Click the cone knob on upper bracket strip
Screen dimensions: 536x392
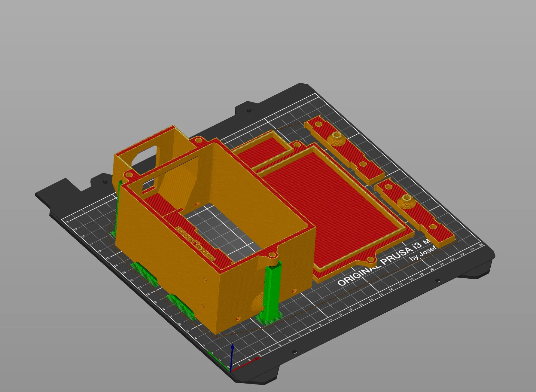(x=336, y=139)
